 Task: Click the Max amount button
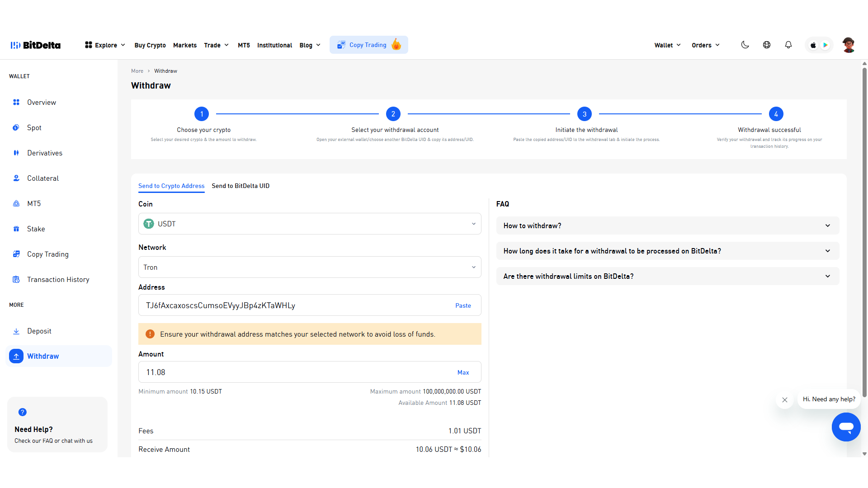tap(463, 372)
